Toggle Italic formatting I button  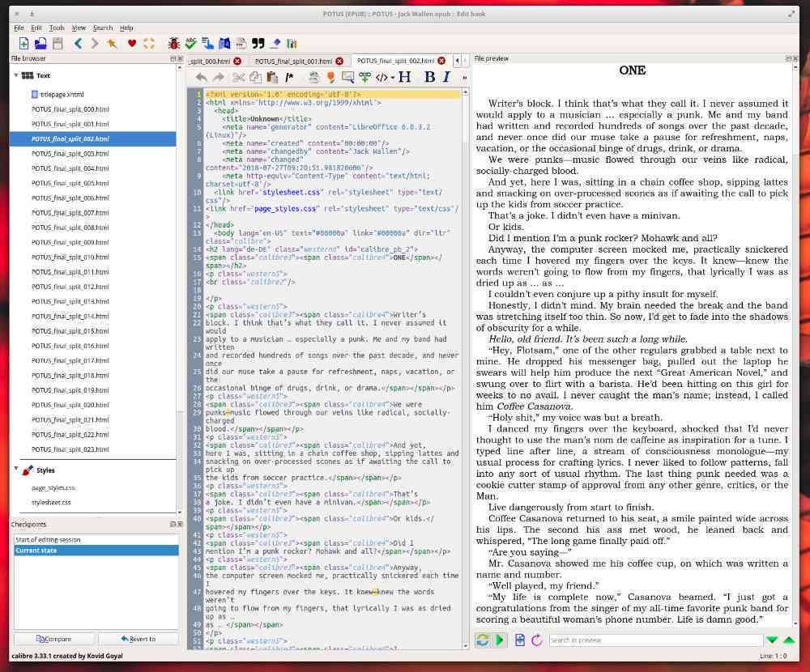(x=446, y=77)
